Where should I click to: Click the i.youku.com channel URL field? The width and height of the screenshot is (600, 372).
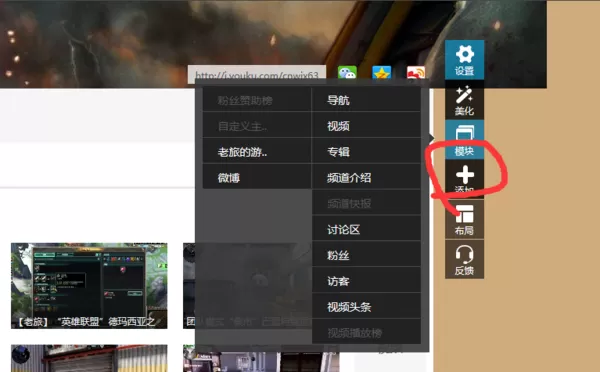tap(257, 74)
